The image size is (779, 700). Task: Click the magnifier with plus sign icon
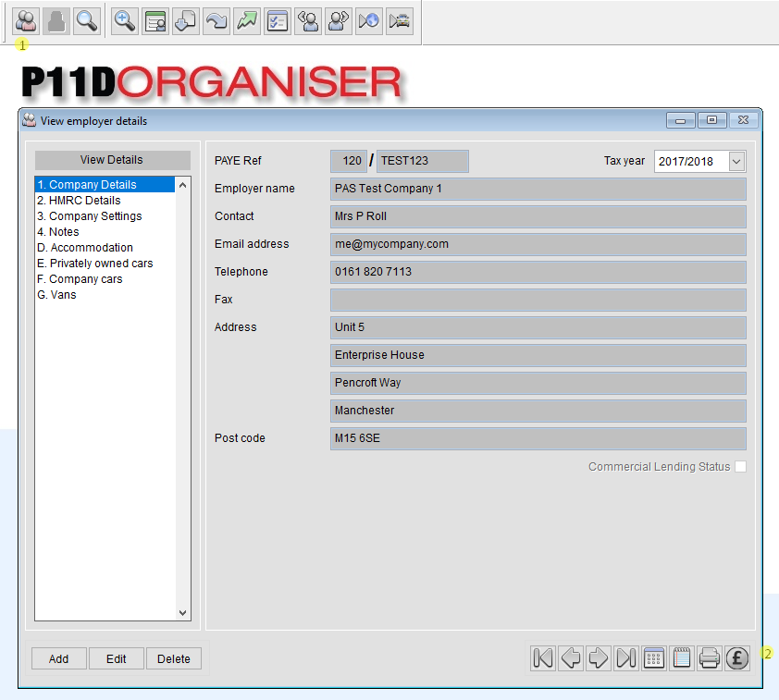(125, 21)
